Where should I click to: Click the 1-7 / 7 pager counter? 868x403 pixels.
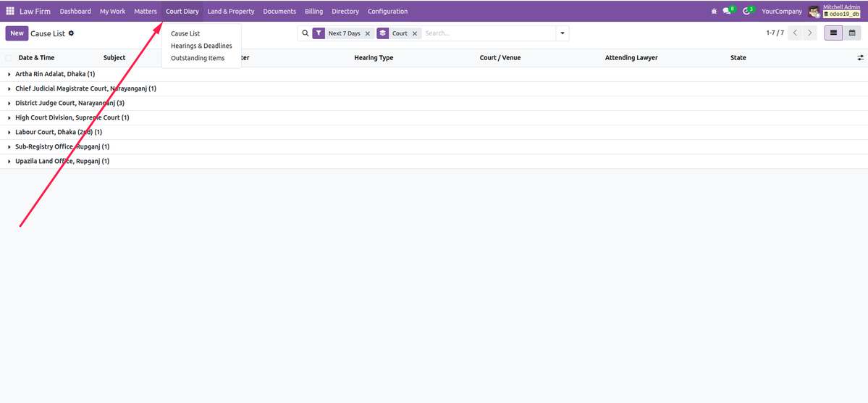775,33
